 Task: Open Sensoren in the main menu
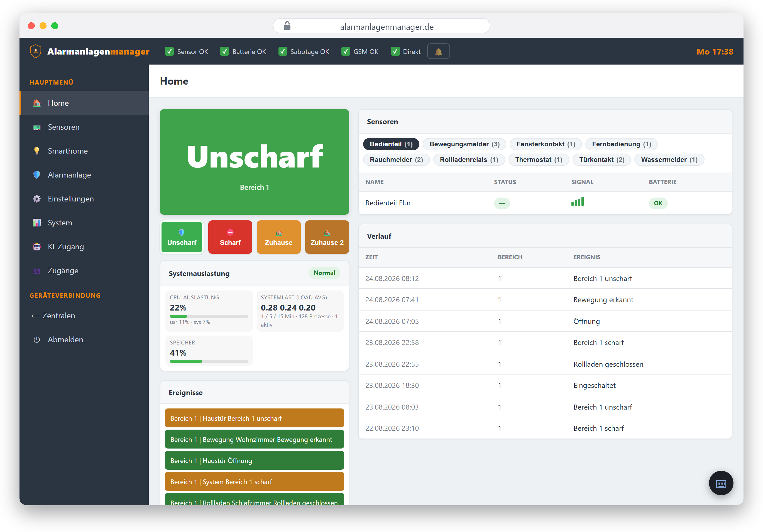pos(84,127)
